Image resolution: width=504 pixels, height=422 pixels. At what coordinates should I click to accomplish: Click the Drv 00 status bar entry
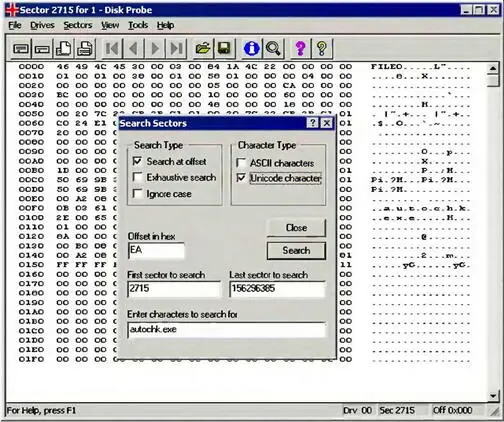357,410
